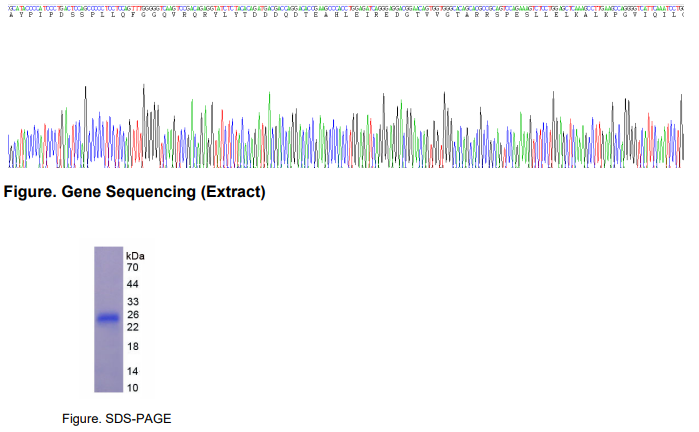Select the 70 kDa marker label
The height and width of the screenshot is (432, 699).
tap(131, 268)
